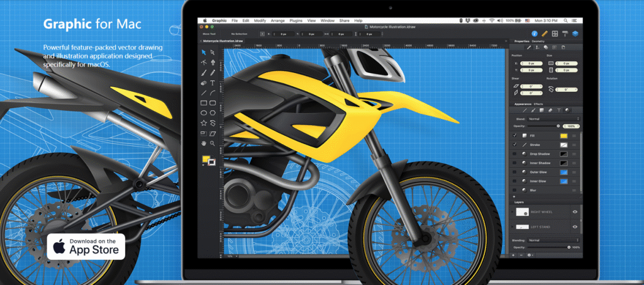
Task: Open the paint roller styles icon
Action: tap(565, 34)
